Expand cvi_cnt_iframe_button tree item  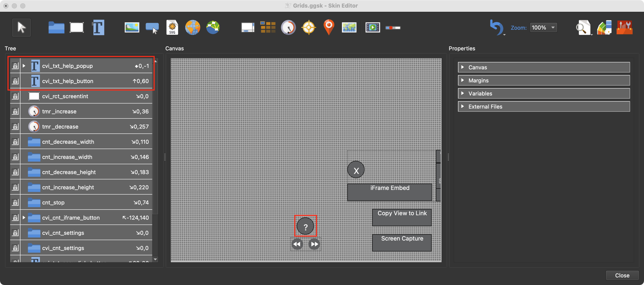[x=24, y=218]
